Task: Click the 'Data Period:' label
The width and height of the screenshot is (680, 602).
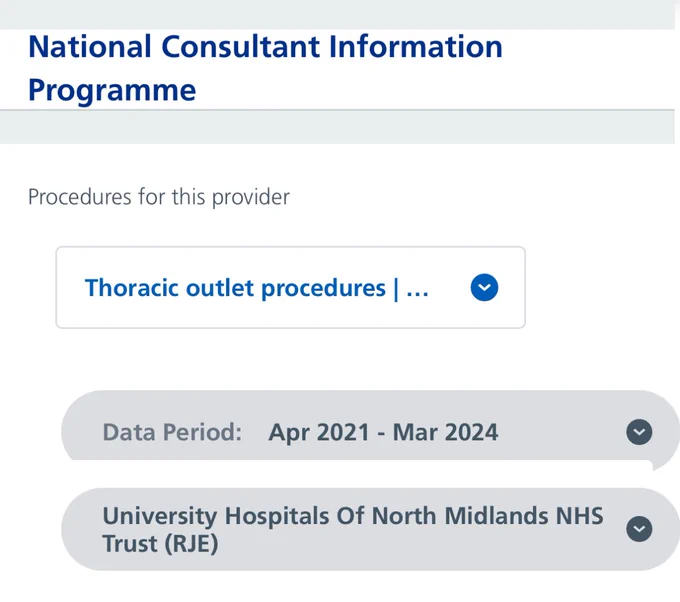Action: (x=172, y=432)
